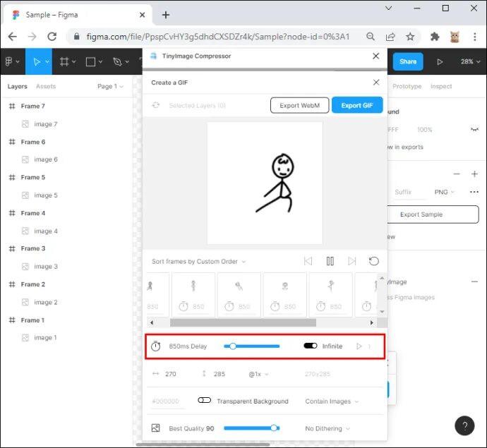487x448 pixels.
Task: Skip to next frame in preview
Action: (351, 261)
